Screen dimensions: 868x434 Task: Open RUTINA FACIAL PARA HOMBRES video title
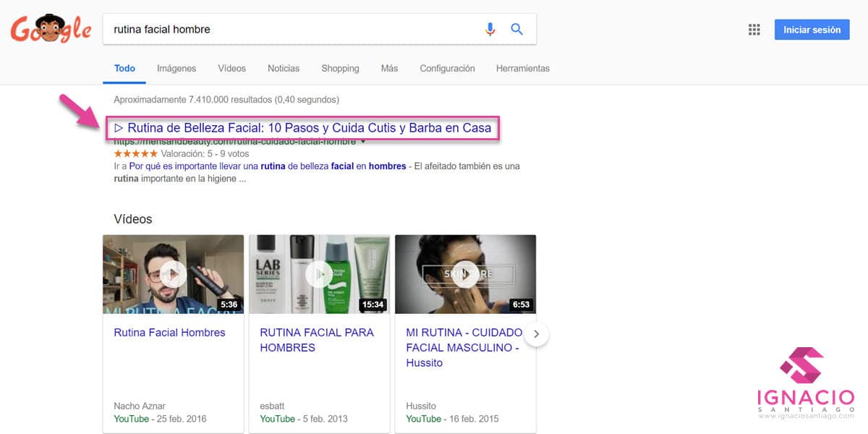pos(317,340)
